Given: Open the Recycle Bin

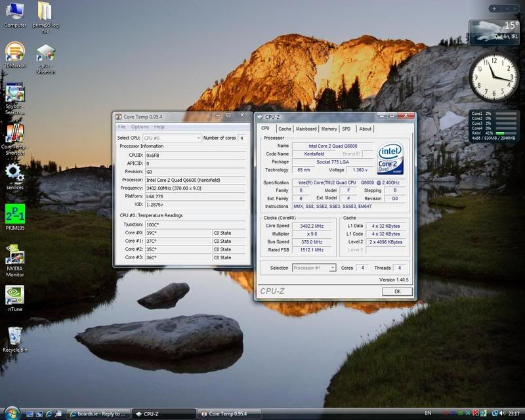Looking at the screenshot, I should point(14,339).
